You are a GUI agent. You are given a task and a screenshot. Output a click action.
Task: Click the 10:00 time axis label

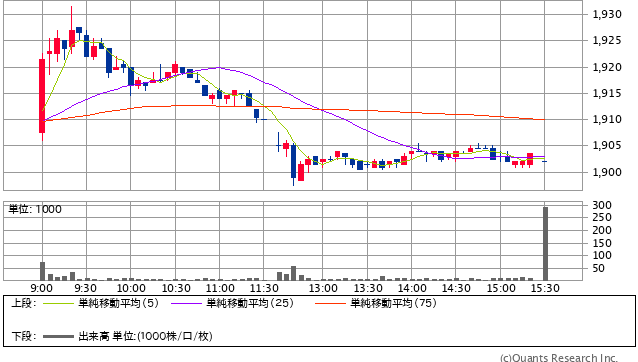pyautogui.click(x=131, y=288)
